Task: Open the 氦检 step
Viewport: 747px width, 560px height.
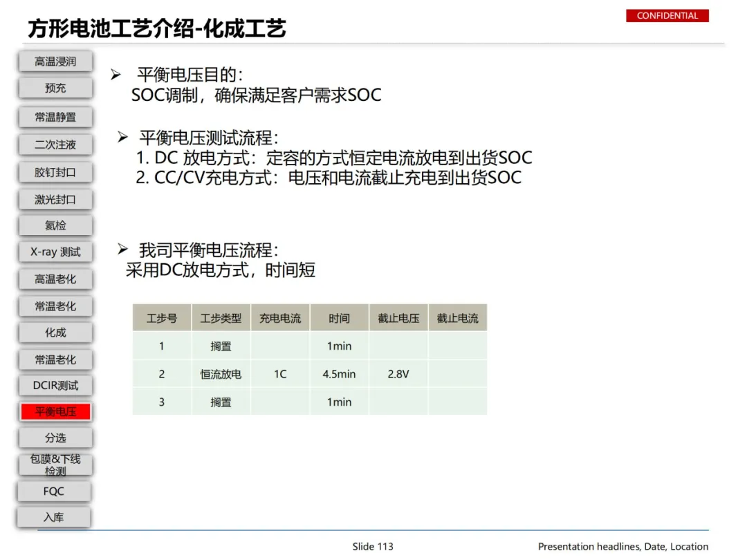Action: pyautogui.click(x=55, y=225)
